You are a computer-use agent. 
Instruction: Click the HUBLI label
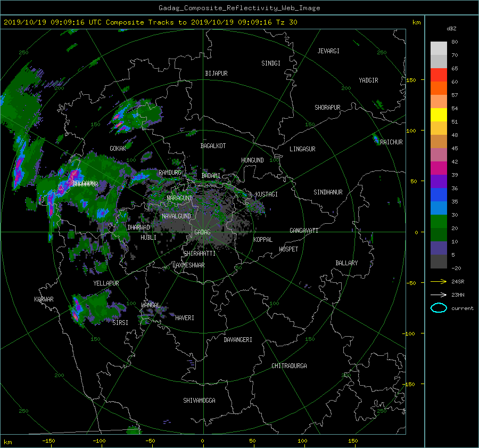point(148,238)
